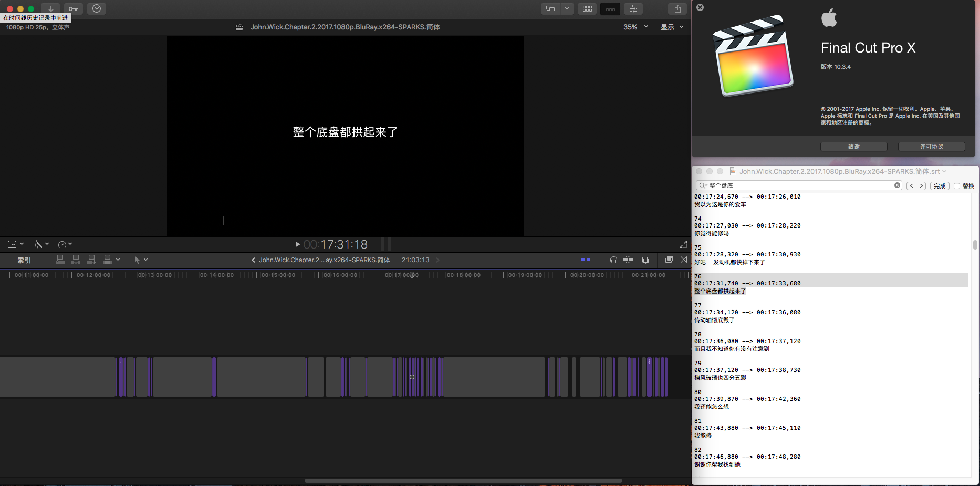Click the 许可协议 license agreement button
This screenshot has width=980, height=486.
[x=932, y=147]
